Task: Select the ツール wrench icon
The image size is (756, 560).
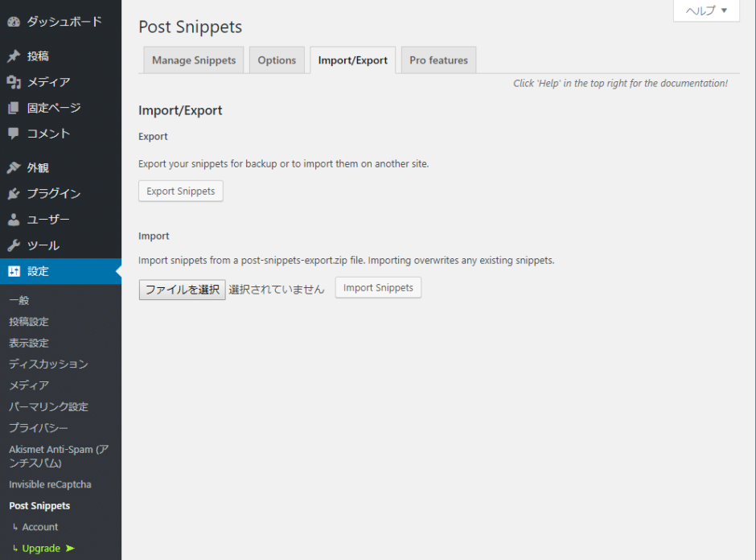Action: [x=14, y=245]
